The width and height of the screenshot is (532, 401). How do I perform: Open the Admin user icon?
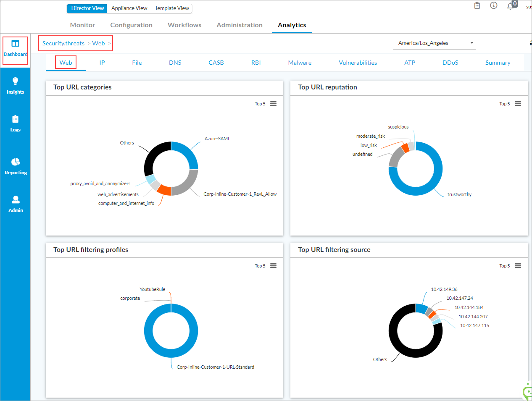(x=16, y=200)
